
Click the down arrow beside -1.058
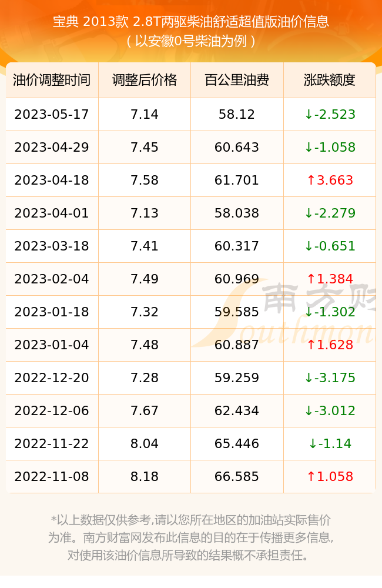[x=309, y=148]
